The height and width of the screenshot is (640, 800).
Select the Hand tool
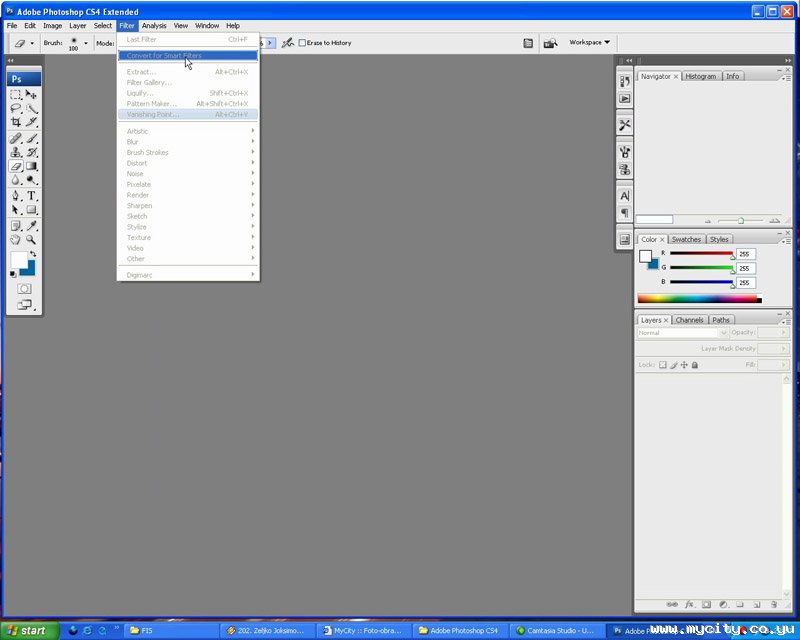coord(16,239)
